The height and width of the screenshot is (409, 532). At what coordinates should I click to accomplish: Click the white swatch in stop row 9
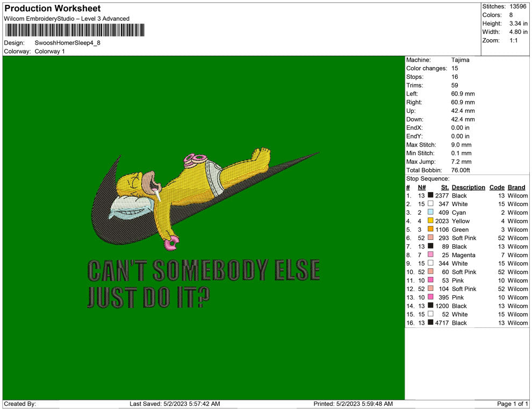coord(430,263)
